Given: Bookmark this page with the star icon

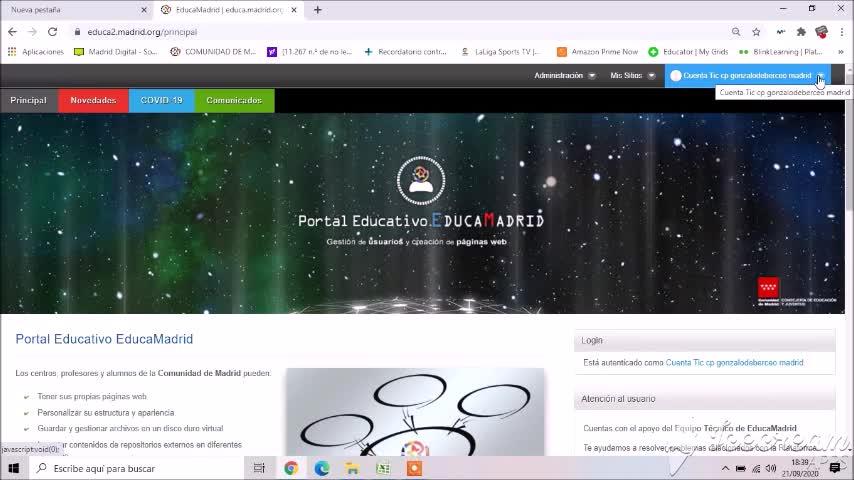Looking at the screenshot, I should coord(756,32).
